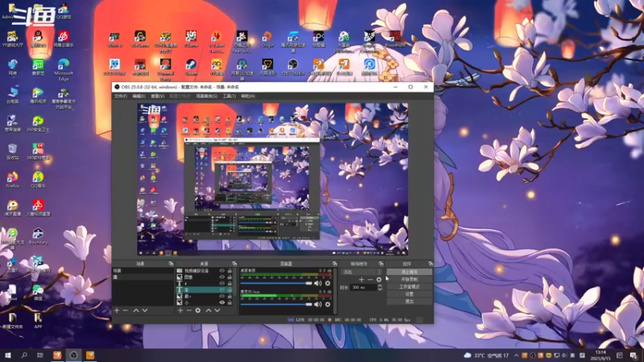644x362 pixels.
Task: Open desktop audio settings gear in mixer
Action: [x=328, y=283]
